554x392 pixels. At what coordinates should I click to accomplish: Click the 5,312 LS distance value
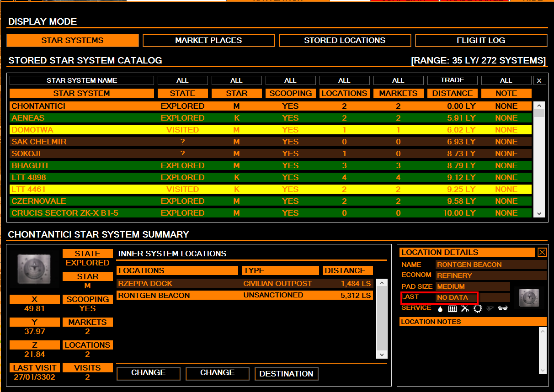(x=356, y=296)
